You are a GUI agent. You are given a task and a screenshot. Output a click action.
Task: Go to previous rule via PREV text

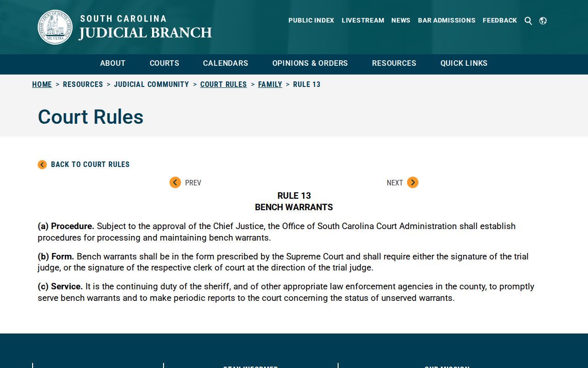pyautogui.click(x=193, y=183)
